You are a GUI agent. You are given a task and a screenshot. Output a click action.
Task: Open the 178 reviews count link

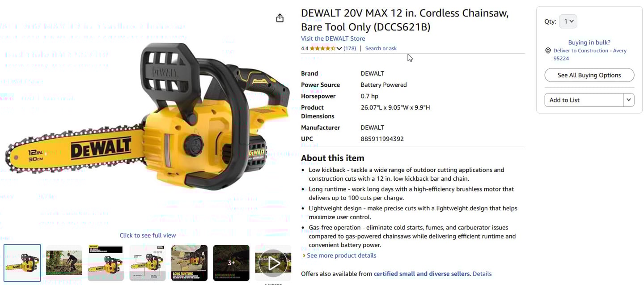coord(350,48)
